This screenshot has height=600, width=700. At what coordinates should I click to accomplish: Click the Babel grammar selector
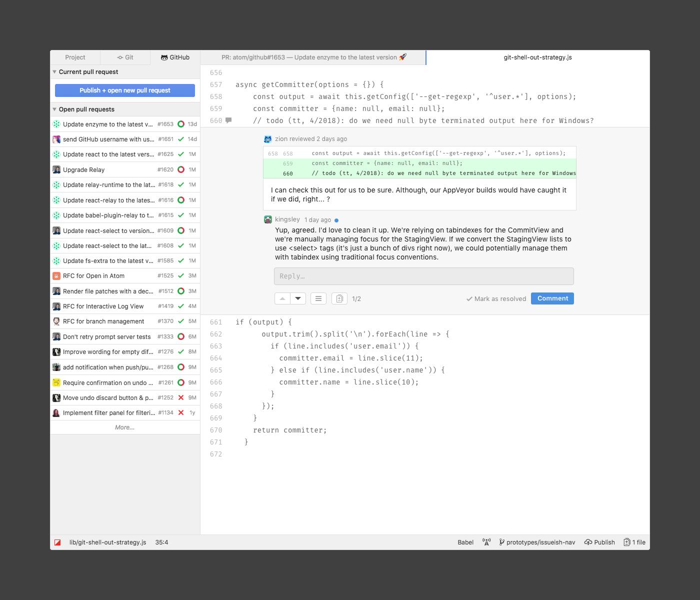coord(465,542)
